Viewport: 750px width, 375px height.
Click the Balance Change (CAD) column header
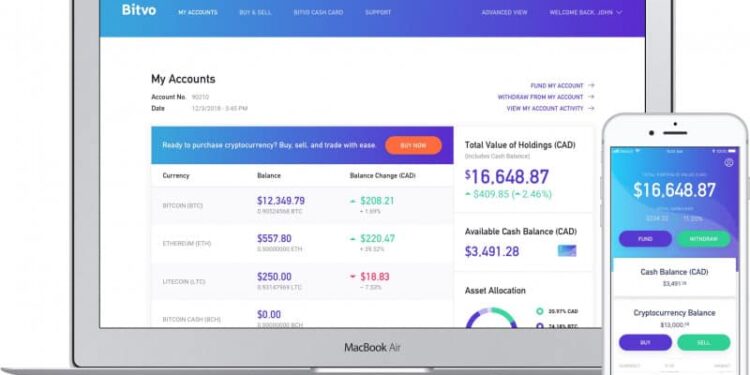click(383, 176)
